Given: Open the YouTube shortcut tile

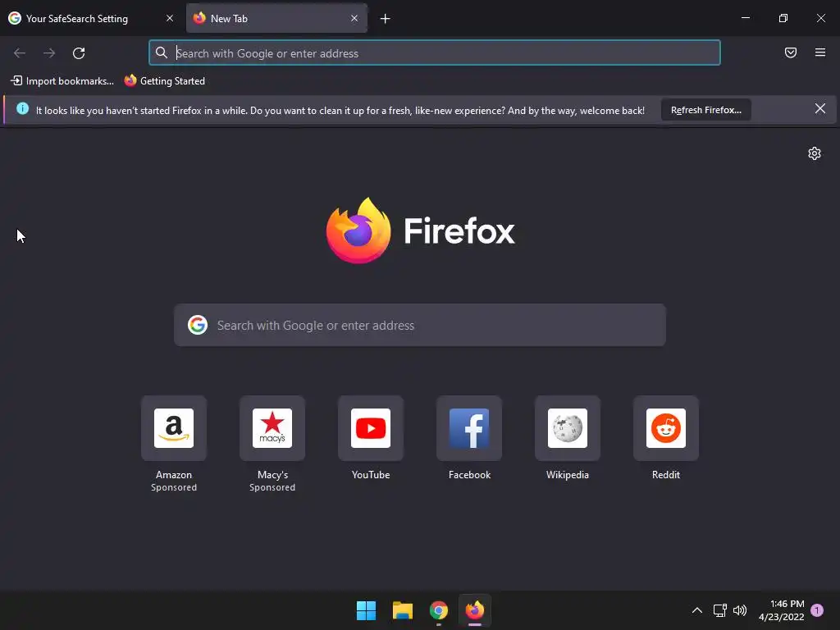Looking at the screenshot, I should [371, 428].
